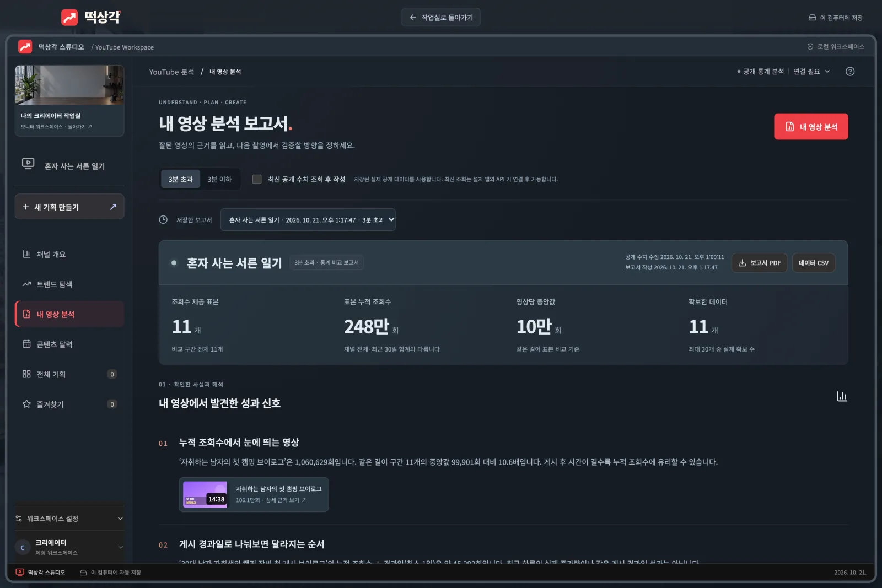Click the arrow icon on 새 기획 만들기
Viewport: 882px width, 588px height.
(x=113, y=207)
